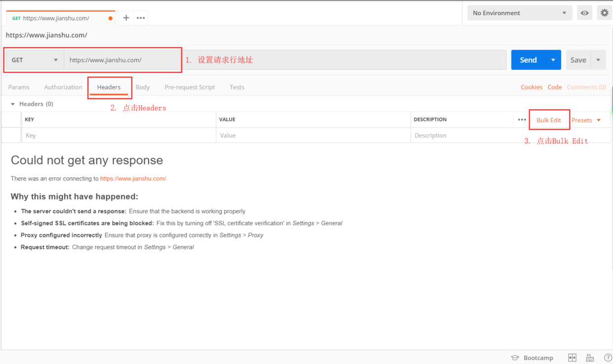Switch to the Params tab

19,87
